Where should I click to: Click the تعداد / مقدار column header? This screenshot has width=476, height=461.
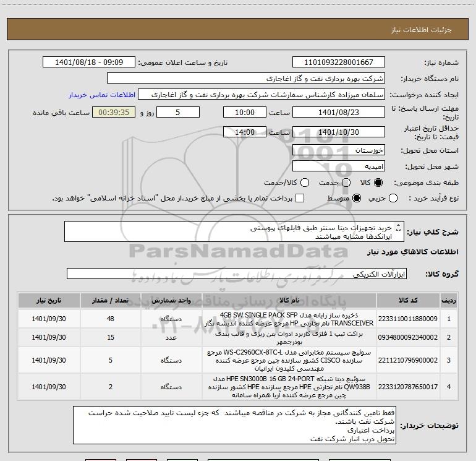click(x=111, y=300)
